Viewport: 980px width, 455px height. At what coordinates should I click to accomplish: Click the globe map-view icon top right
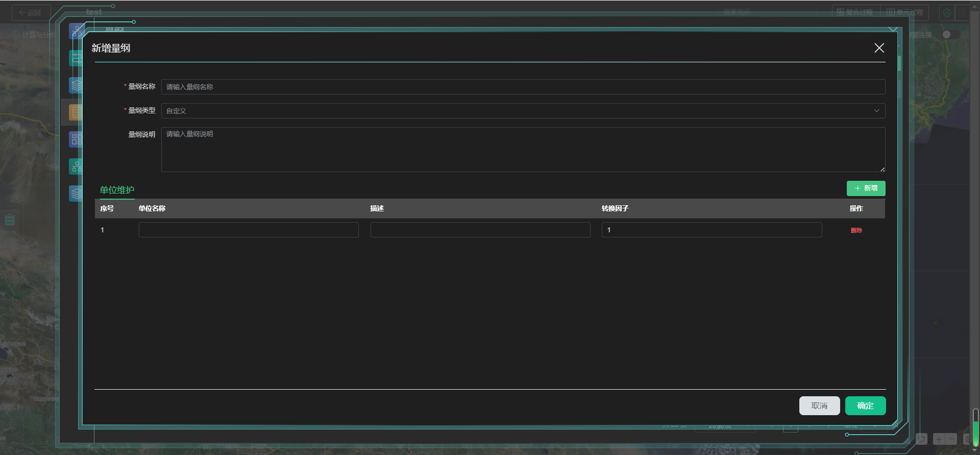pos(947,13)
